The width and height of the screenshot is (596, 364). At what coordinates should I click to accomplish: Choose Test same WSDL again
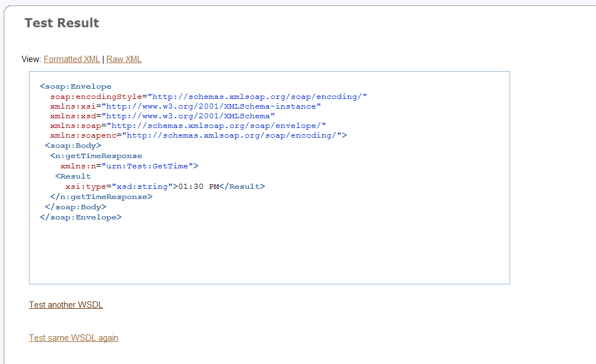click(x=73, y=338)
